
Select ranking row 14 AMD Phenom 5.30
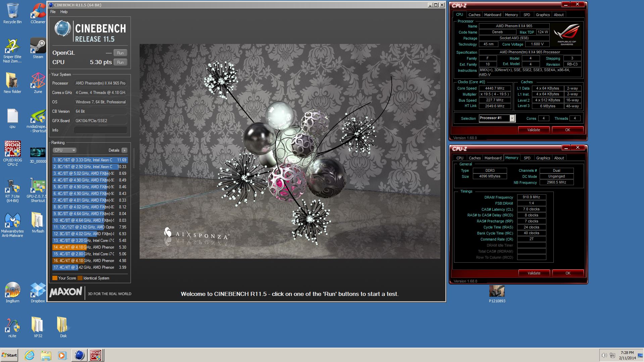click(x=90, y=247)
